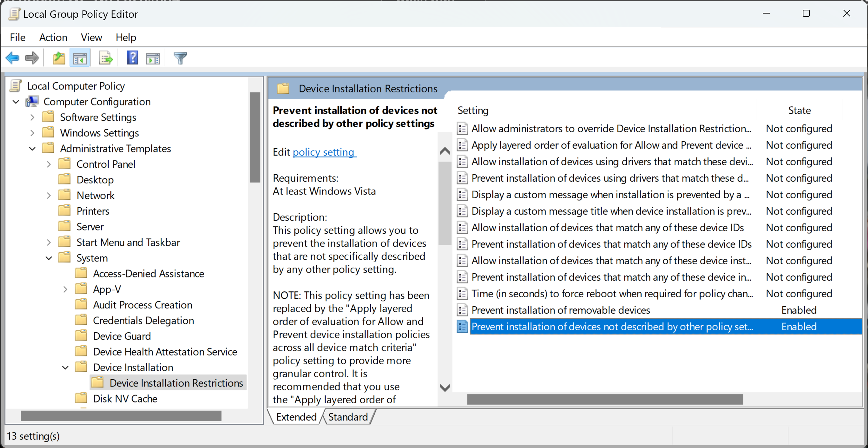The image size is (868, 448).
Task: Click the Forward arrow toolbar icon
Action: coord(32,58)
